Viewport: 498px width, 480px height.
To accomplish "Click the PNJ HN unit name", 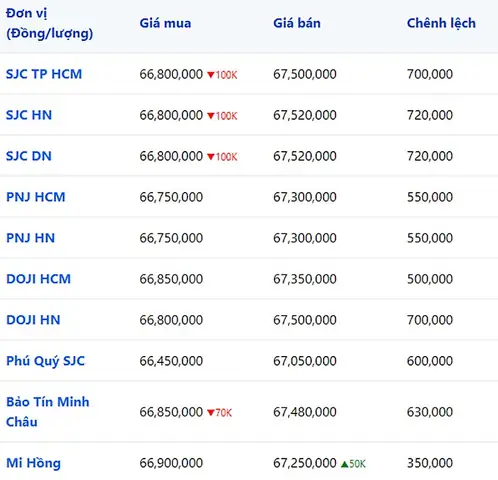I will click(30, 238).
